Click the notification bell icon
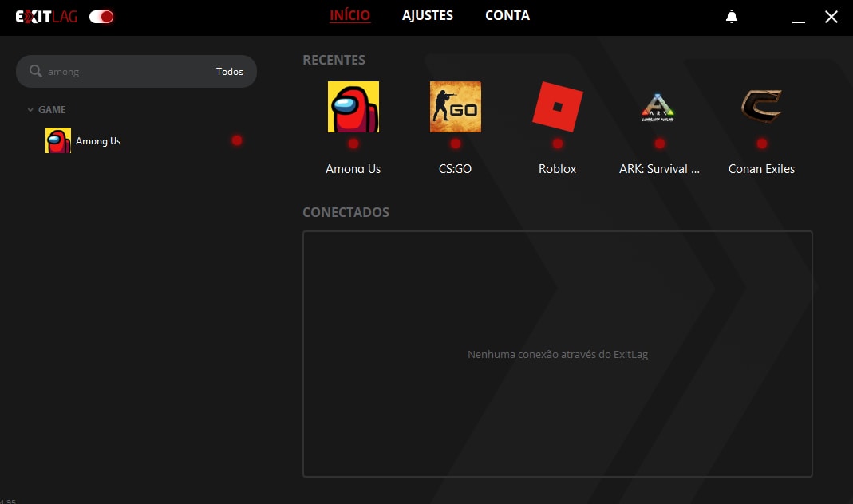The height and width of the screenshot is (504, 853). pos(732,17)
